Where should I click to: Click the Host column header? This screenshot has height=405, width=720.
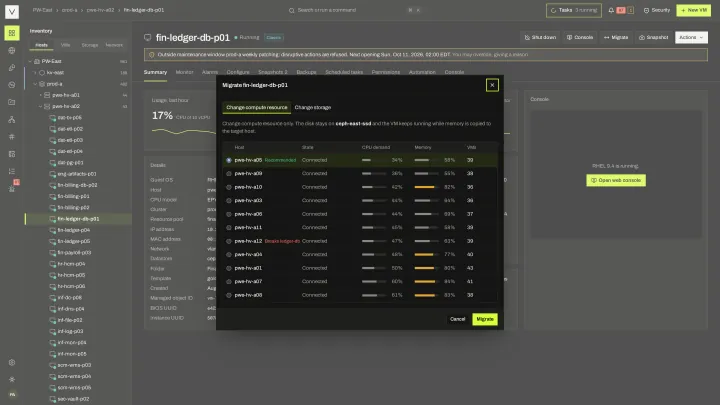(239, 147)
